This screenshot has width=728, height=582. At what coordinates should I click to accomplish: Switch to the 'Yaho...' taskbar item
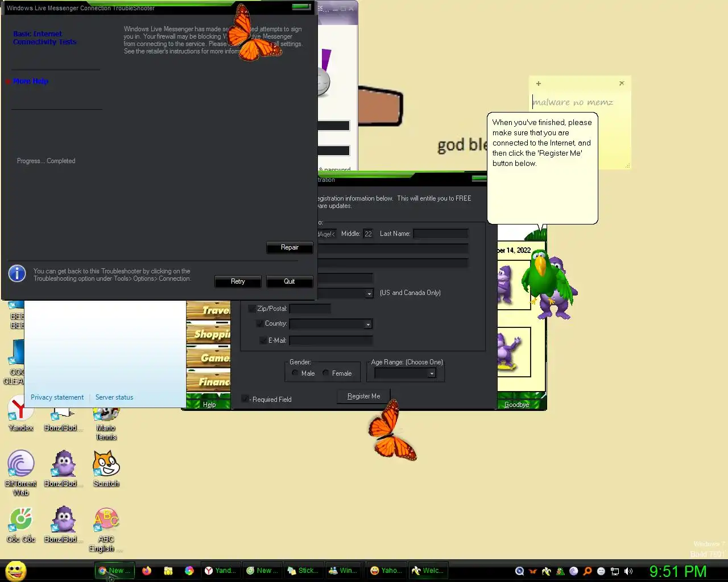pos(386,571)
